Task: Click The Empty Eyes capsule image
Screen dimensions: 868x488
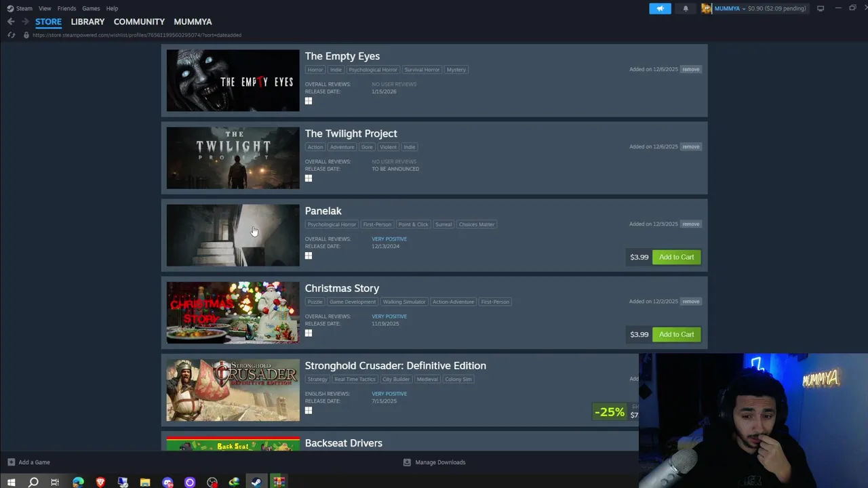Action: (x=233, y=80)
